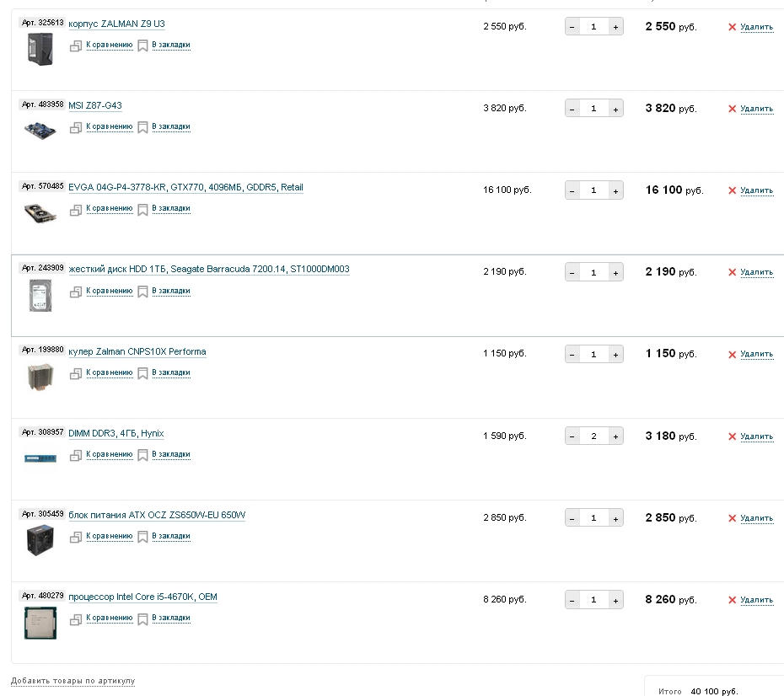The image size is (784, 696).
Task: Click the compare icon for OCZ ZS650W power supply
Action: tap(76, 537)
